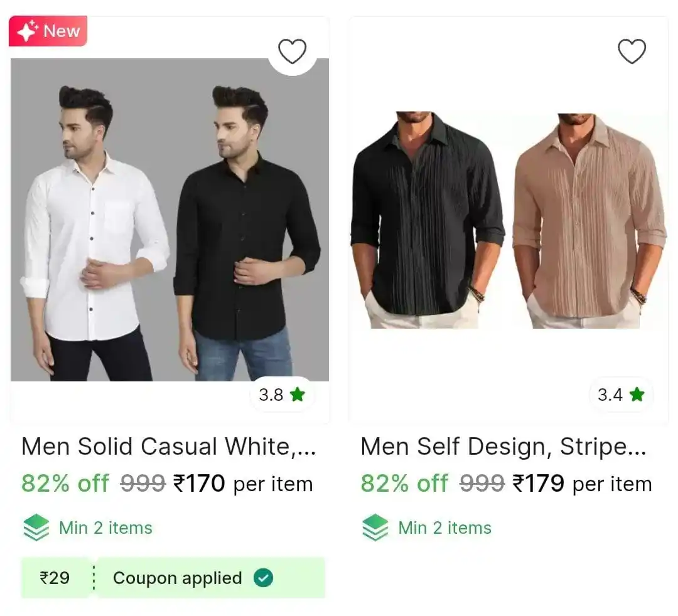The width and height of the screenshot is (678, 616).
Task: Add the white shirt set to wishlist
Action: point(293,50)
